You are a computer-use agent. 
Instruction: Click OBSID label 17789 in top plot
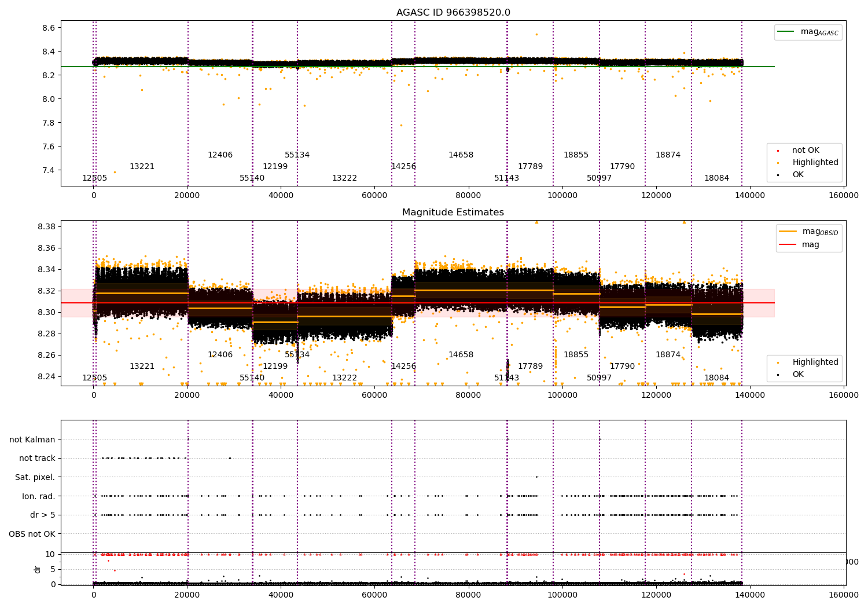(530, 167)
